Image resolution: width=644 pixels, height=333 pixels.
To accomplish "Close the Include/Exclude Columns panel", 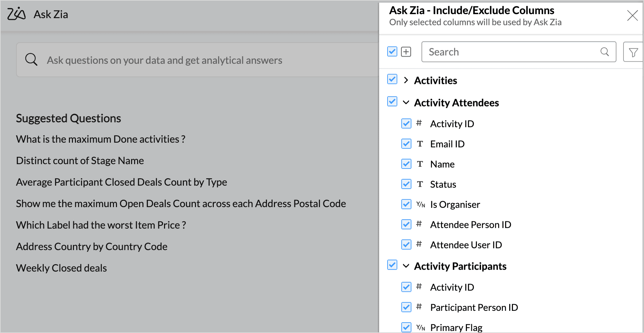I will [x=632, y=15].
